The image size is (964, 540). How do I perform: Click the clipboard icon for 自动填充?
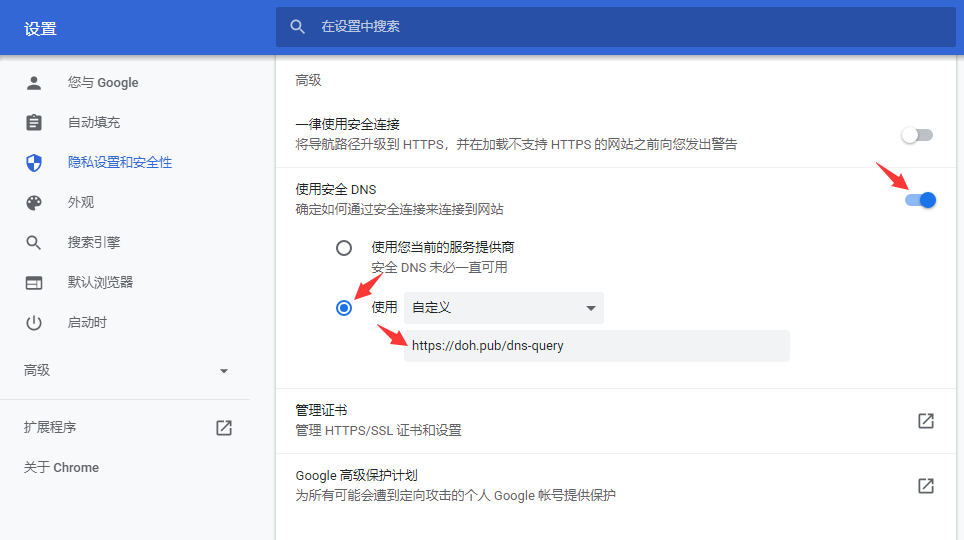[34, 122]
